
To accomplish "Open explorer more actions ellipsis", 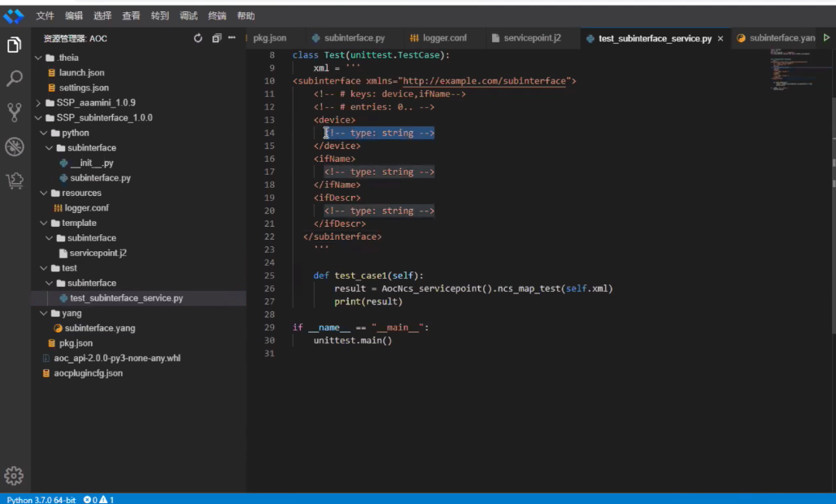I will coord(233,38).
